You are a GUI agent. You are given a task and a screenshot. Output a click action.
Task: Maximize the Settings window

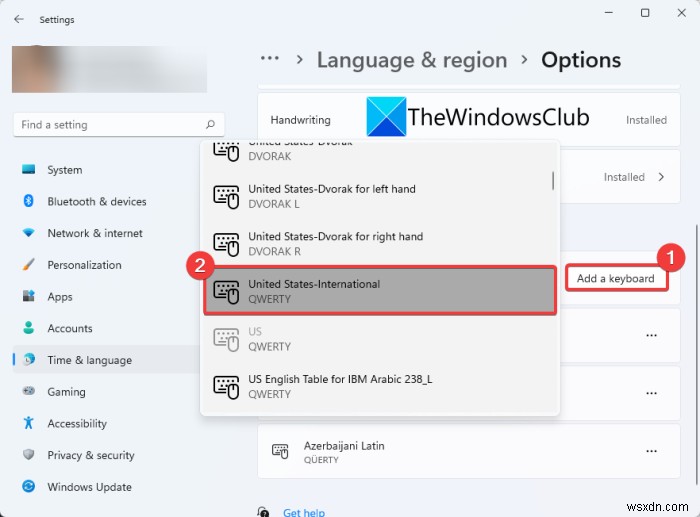pos(645,13)
